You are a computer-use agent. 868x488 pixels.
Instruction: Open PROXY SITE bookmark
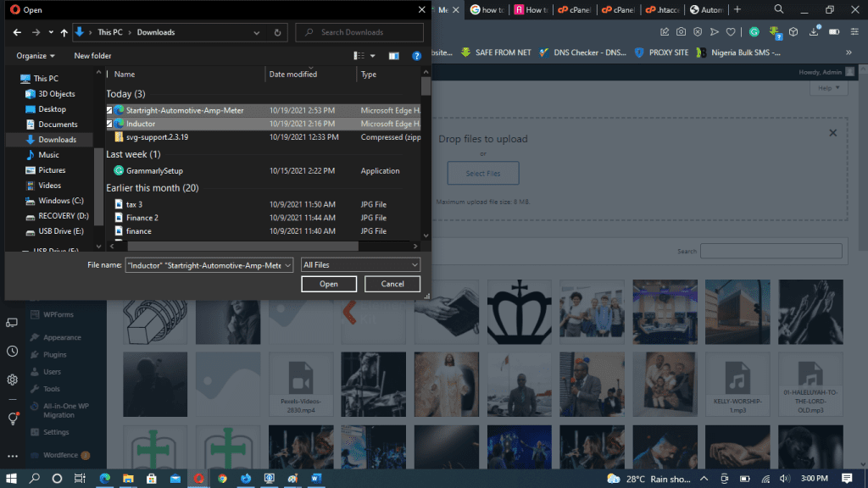click(x=661, y=53)
